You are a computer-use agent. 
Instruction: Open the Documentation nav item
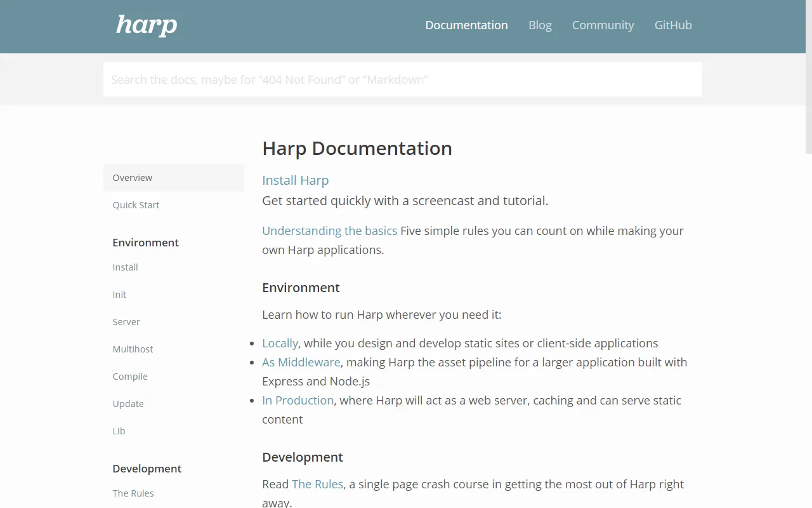[x=466, y=25]
